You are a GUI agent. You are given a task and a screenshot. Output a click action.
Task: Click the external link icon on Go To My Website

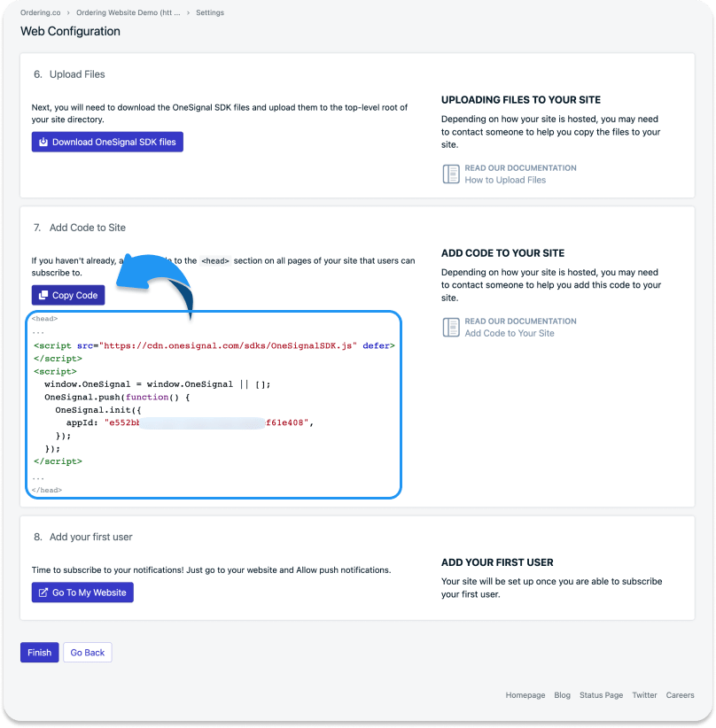[x=43, y=592]
